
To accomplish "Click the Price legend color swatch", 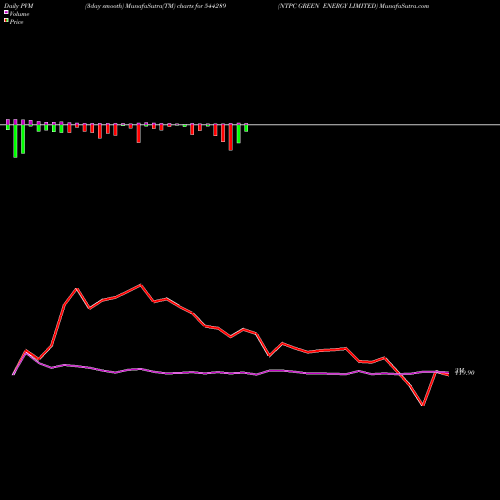I will 6,21.
